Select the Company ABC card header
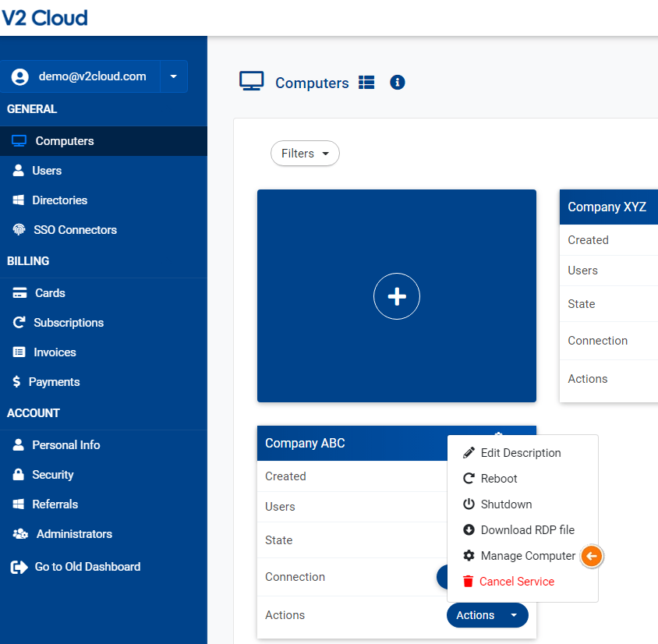The width and height of the screenshot is (658, 644). pyautogui.click(x=352, y=443)
